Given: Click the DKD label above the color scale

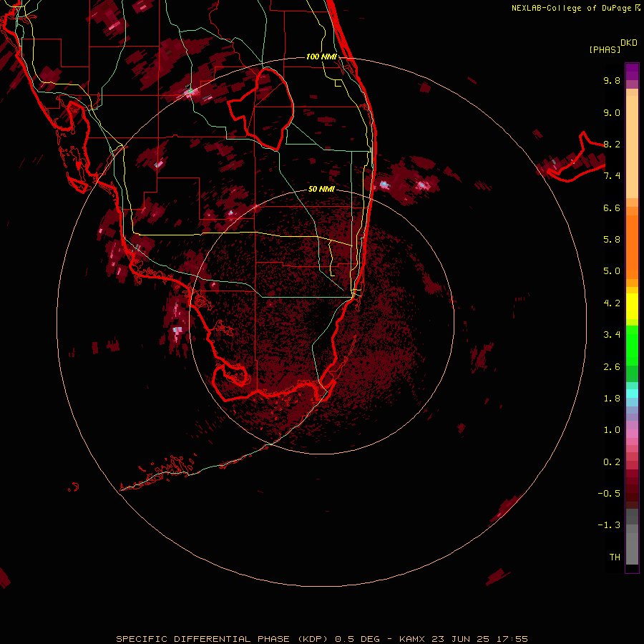Looking at the screenshot, I should click(628, 43).
